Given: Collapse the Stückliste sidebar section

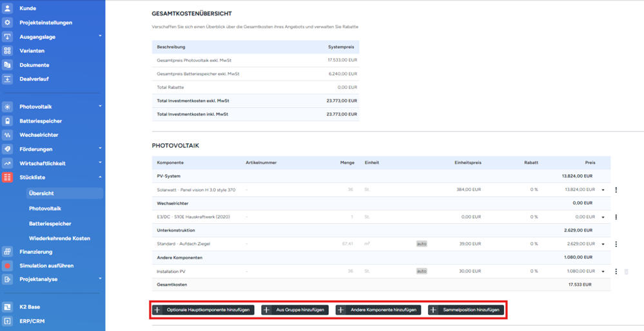Looking at the screenshot, I should coord(100,177).
